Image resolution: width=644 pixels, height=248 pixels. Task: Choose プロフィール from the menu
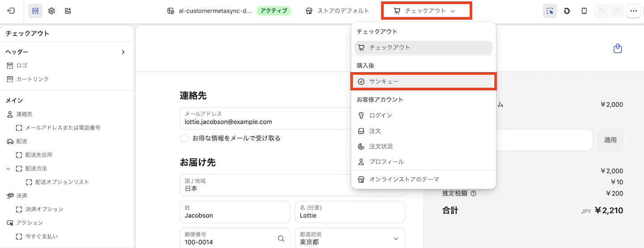point(424,162)
